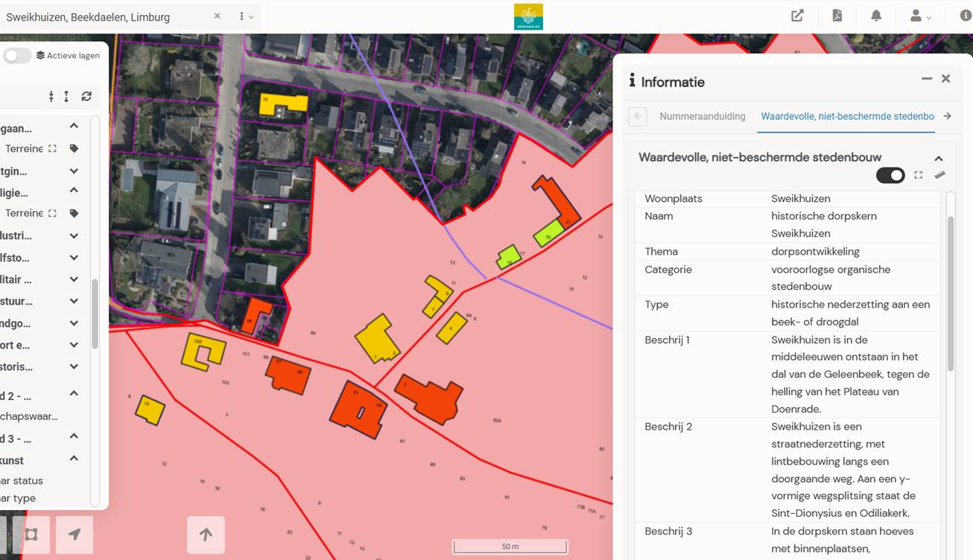Collapse the 'kunst' layer group
This screenshot has width=973, height=560.
[74, 459]
